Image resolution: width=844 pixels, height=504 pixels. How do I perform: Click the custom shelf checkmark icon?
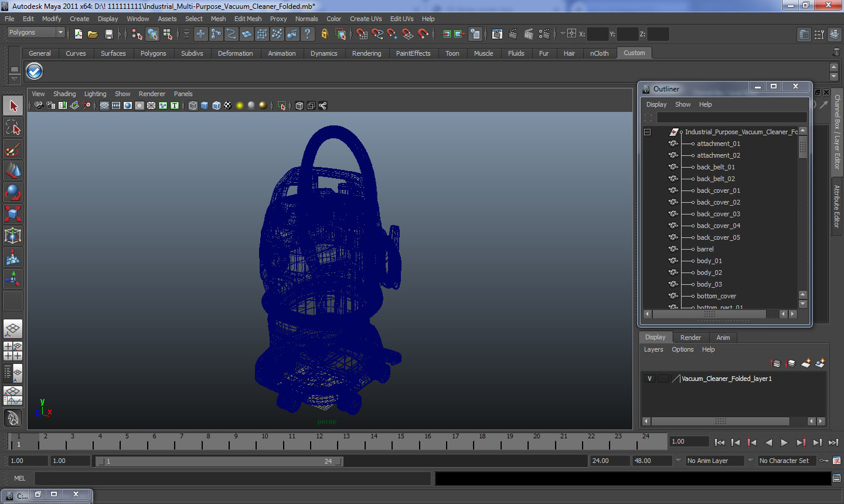[35, 71]
